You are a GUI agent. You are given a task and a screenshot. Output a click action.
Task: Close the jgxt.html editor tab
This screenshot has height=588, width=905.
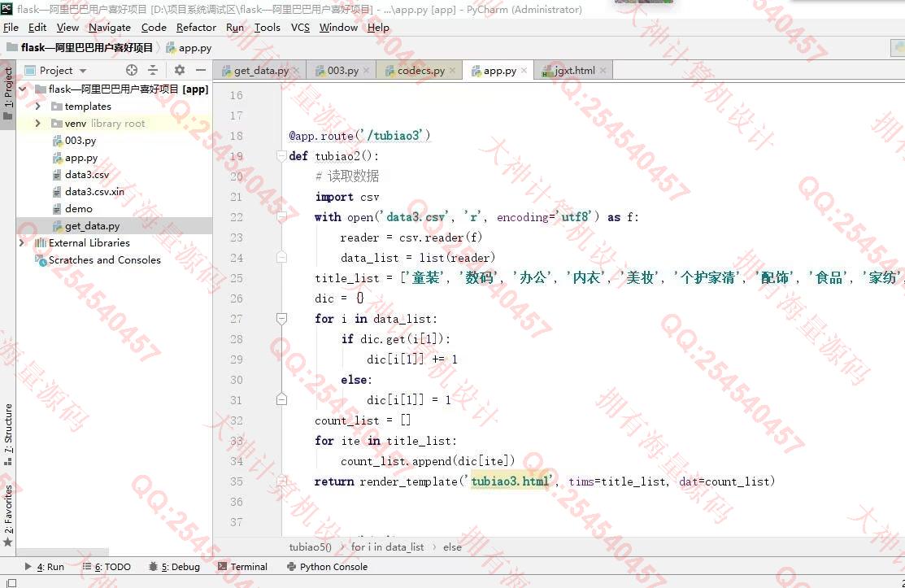[x=603, y=71]
